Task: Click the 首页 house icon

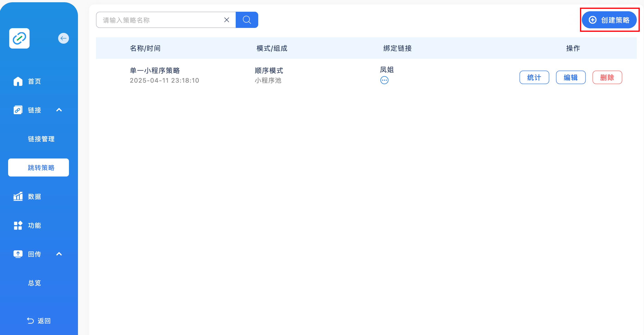Action: 18,81
